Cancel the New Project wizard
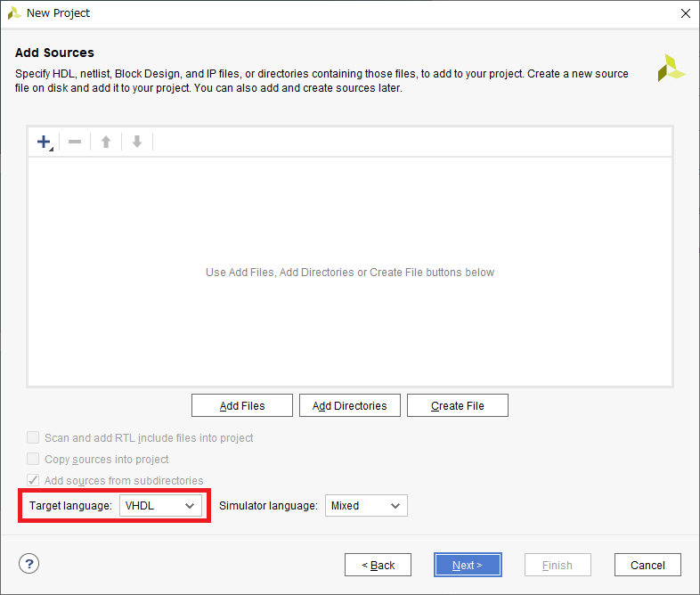 coord(647,565)
